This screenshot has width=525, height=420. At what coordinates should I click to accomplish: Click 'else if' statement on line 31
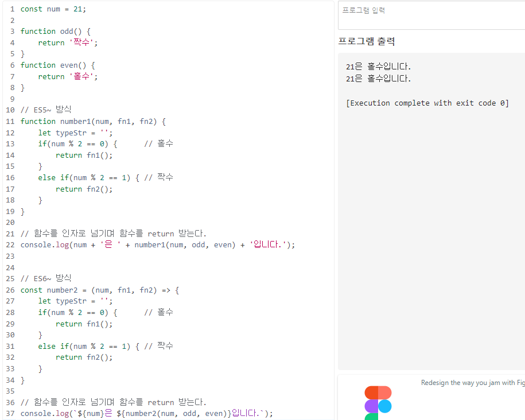pyautogui.click(x=89, y=346)
